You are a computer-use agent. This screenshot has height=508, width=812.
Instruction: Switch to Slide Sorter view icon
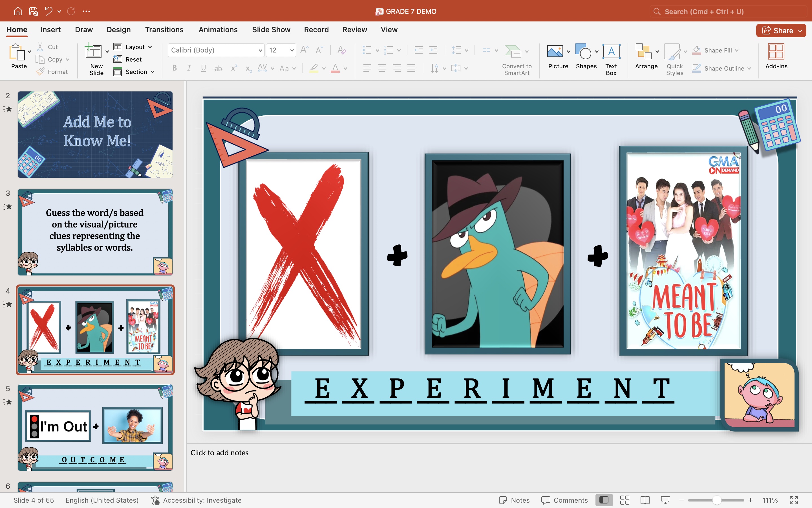tap(625, 500)
